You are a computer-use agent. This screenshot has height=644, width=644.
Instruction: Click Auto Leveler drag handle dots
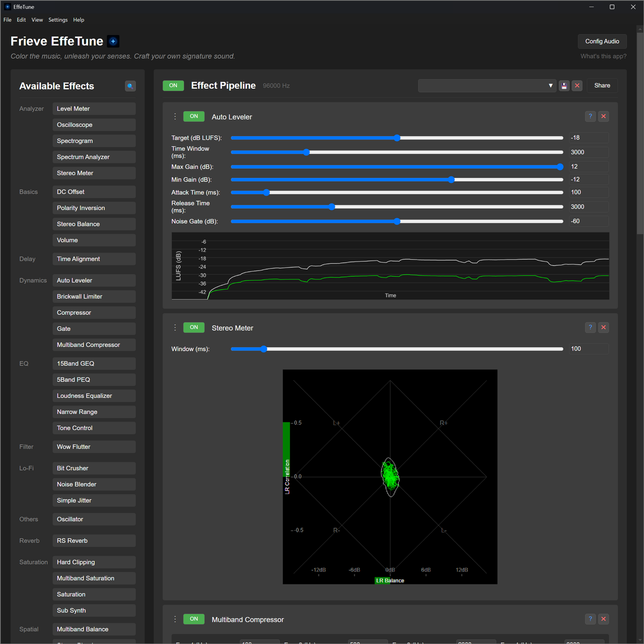pyautogui.click(x=175, y=116)
